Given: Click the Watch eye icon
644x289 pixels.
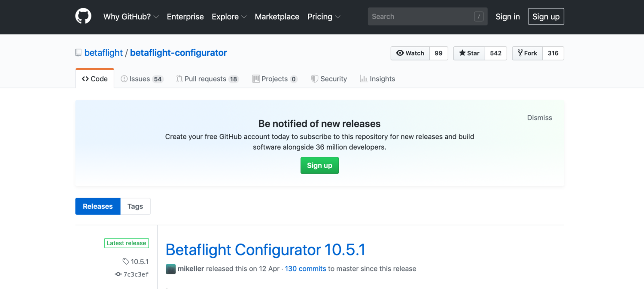Looking at the screenshot, I should (400, 53).
